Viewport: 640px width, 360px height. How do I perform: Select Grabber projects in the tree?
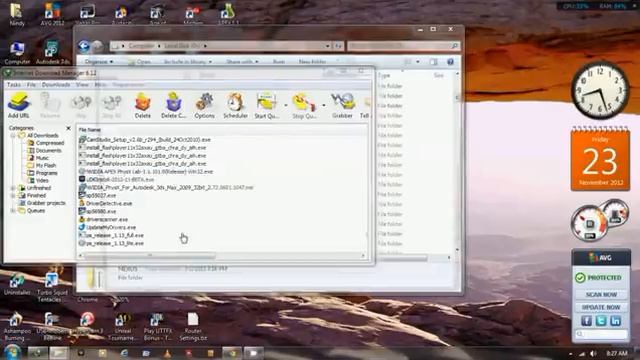pos(46,203)
